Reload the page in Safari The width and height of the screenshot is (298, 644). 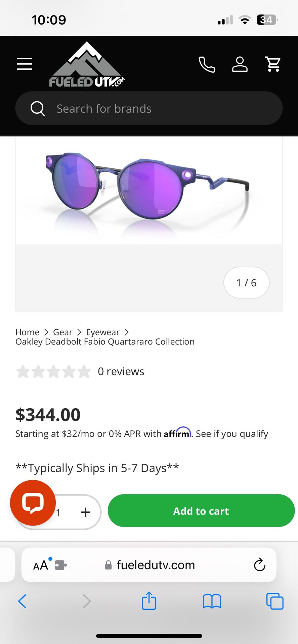click(x=259, y=565)
